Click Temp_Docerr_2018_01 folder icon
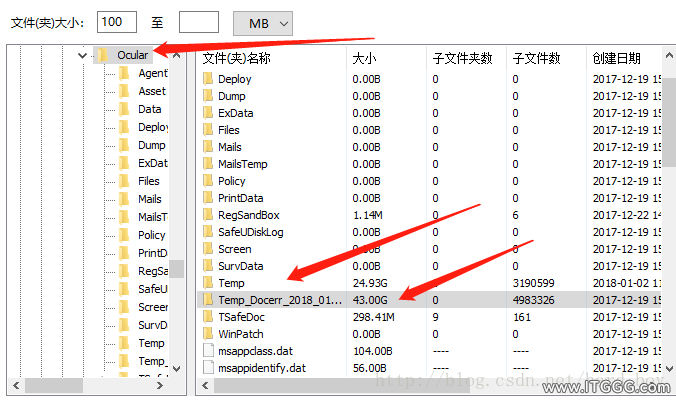676x400 pixels. pyautogui.click(x=208, y=300)
